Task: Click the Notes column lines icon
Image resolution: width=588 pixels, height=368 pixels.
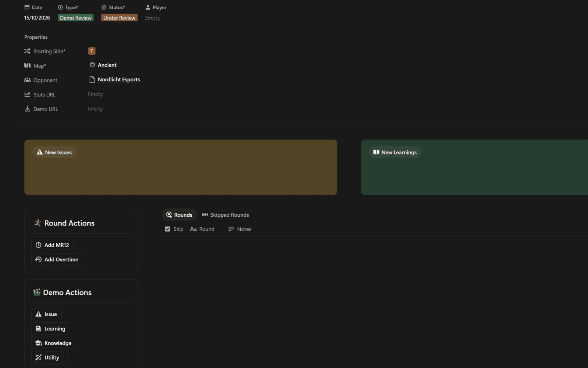Action: click(x=231, y=229)
